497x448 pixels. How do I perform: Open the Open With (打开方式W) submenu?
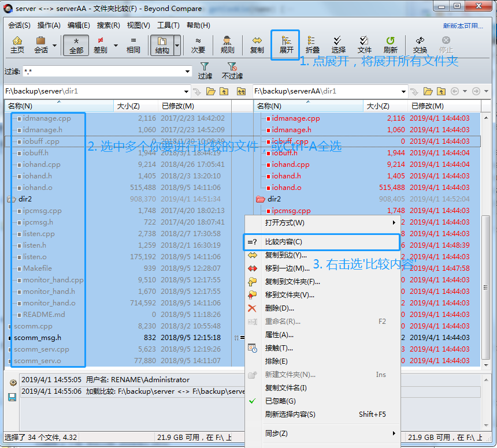[x=322, y=223]
